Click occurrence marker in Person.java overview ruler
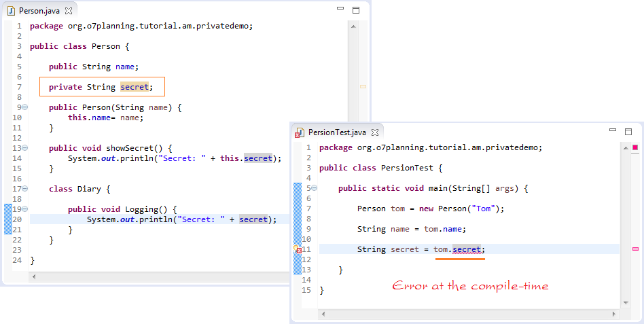This screenshot has width=644, height=324. pyautogui.click(x=363, y=87)
